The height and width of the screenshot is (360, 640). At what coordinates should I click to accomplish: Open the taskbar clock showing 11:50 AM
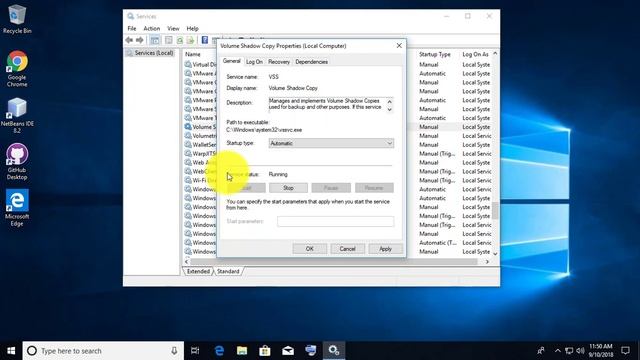point(601,351)
